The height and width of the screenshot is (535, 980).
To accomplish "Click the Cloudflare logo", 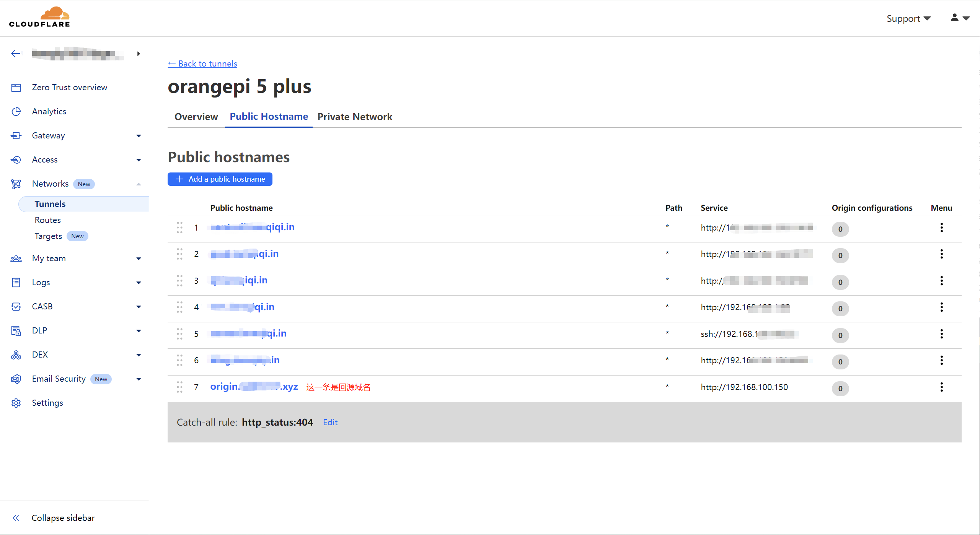I will (40, 17).
